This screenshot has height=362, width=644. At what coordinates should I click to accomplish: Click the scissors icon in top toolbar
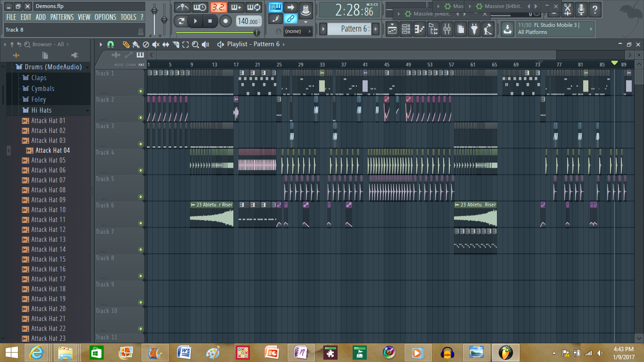(568, 9)
